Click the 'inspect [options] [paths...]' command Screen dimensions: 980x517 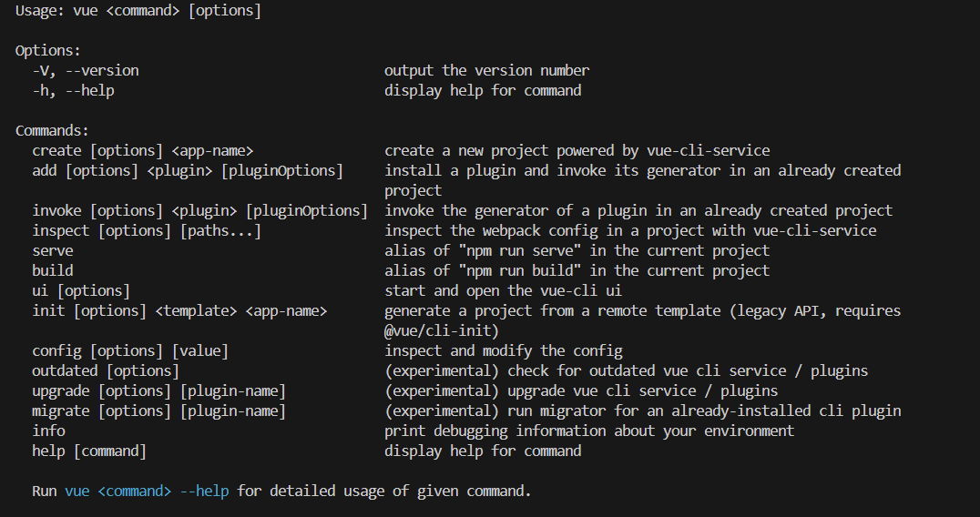pyautogui.click(x=147, y=230)
